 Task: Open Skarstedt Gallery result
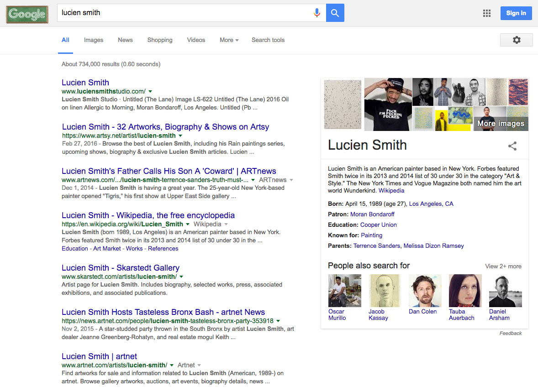tap(121, 268)
